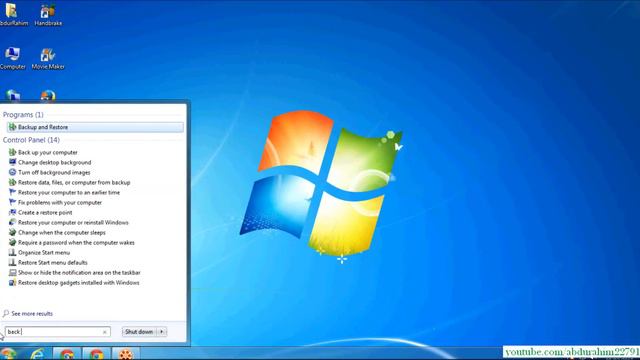
Task: Select 'Restore desktop gadgets installed with Windows'
Action: tap(79, 282)
